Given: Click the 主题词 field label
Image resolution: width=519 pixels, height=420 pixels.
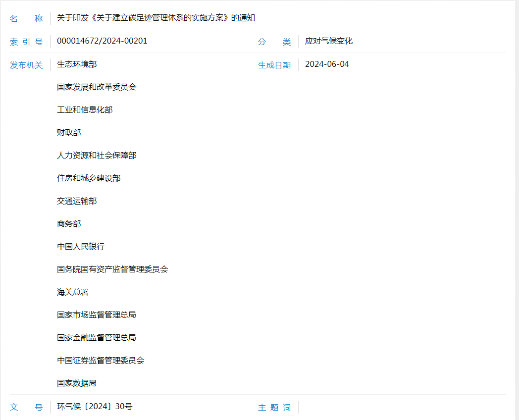Looking at the screenshot, I should 274,408.
